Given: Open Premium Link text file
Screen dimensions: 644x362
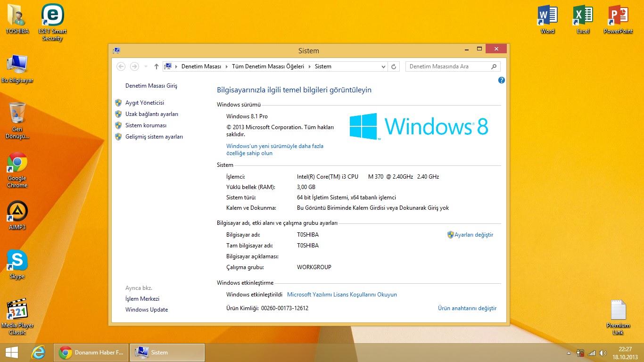Looking at the screenshot, I should tap(618, 317).
